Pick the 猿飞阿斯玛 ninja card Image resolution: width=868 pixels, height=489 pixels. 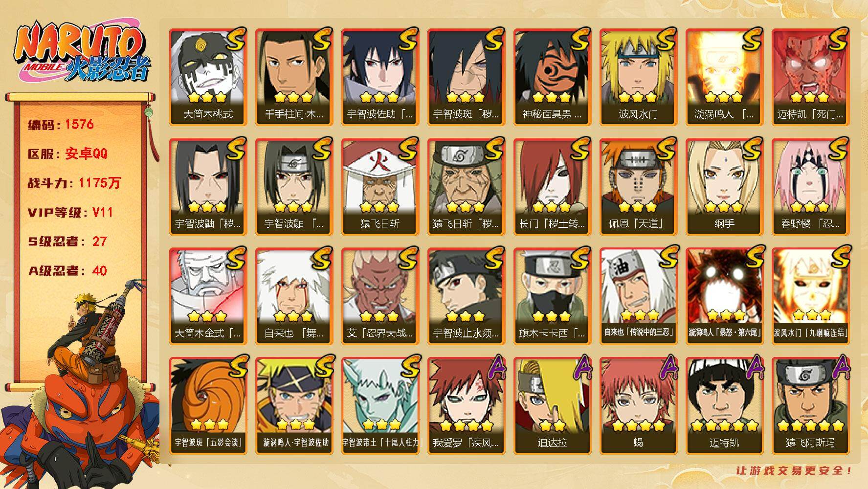810,405
